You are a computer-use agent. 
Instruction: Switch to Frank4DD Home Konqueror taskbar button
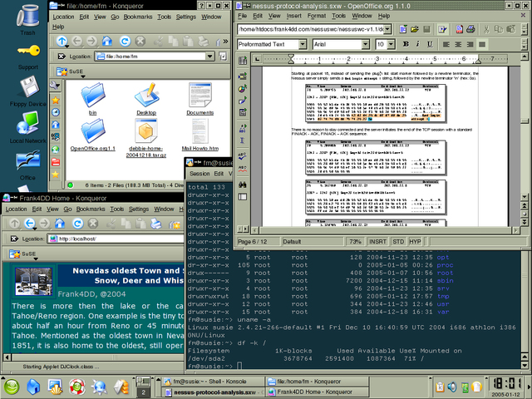coord(317,392)
